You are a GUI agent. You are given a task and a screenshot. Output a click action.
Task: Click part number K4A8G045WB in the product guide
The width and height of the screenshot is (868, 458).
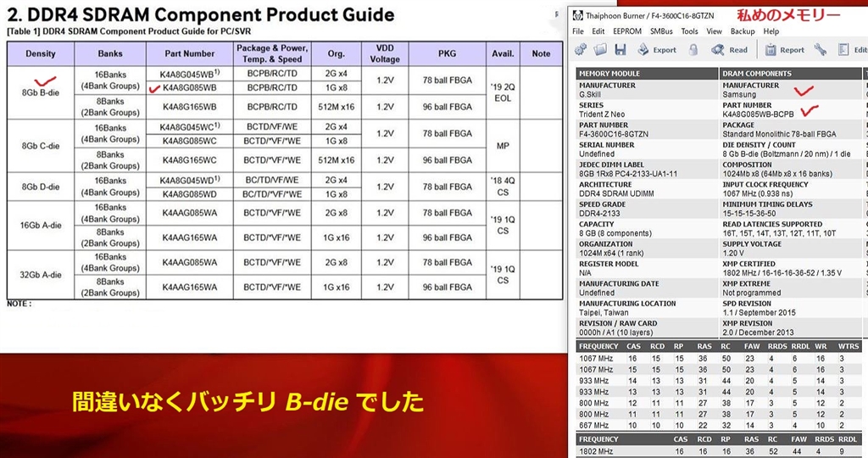pos(188,73)
